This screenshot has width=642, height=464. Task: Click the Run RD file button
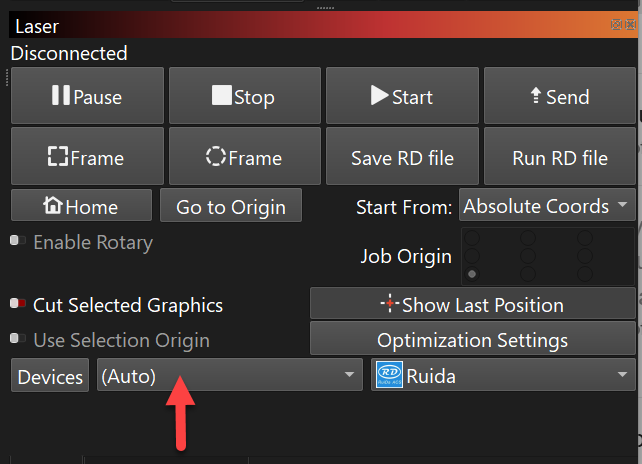559,157
